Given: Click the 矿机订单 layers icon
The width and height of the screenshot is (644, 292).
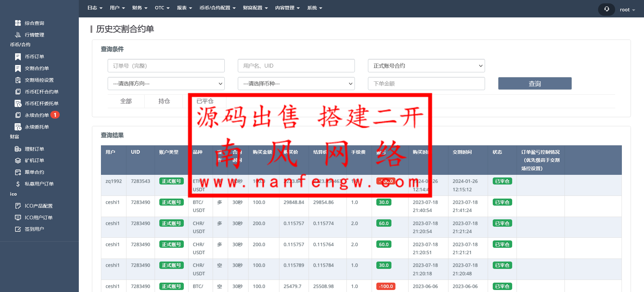Looking at the screenshot, I should (18, 161).
